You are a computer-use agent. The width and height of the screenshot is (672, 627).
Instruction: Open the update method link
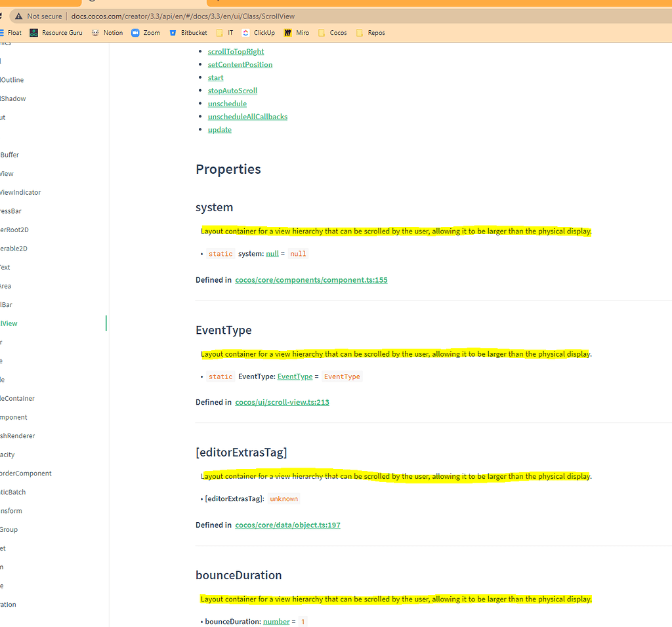coord(219,130)
